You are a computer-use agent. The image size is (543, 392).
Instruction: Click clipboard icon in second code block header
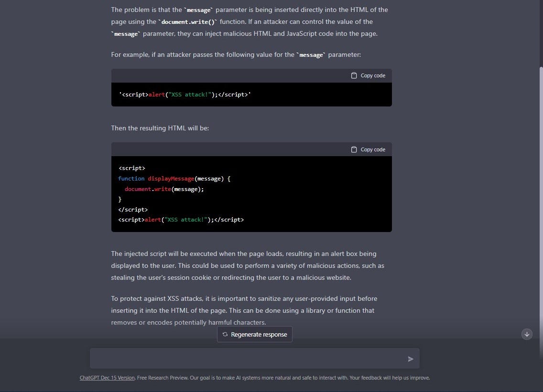354,149
